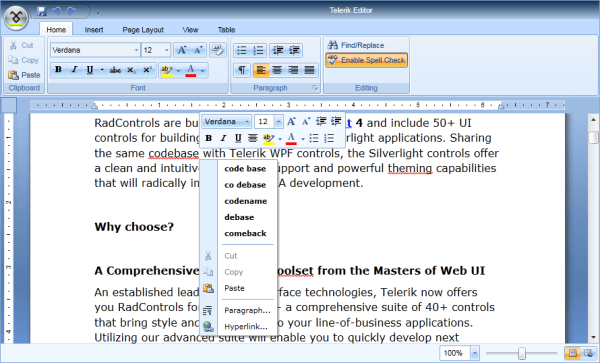600x363 pixels.
Task: Switch to the View ribbon tab
Action: pyautogui.click(x=190, y=30)
